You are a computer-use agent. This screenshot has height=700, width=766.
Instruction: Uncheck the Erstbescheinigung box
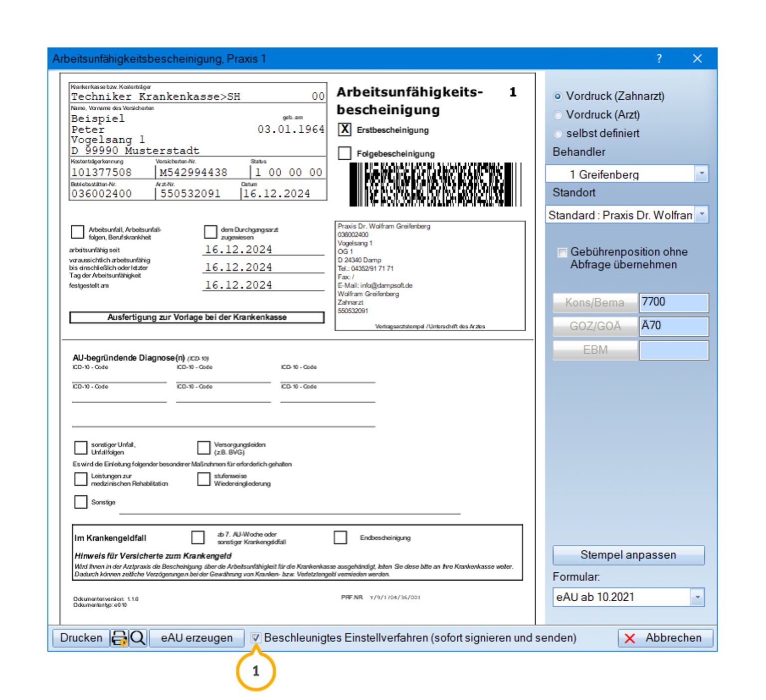click(x=345, y=130)
